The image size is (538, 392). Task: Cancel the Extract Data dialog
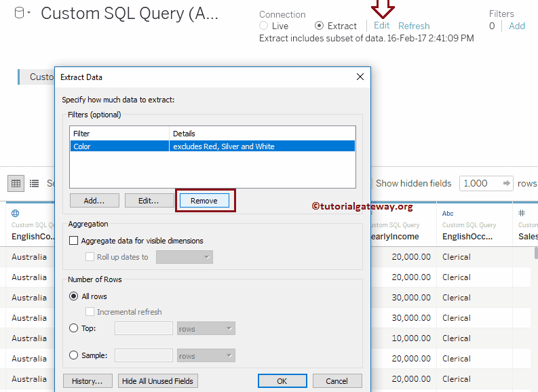(337, 381)
